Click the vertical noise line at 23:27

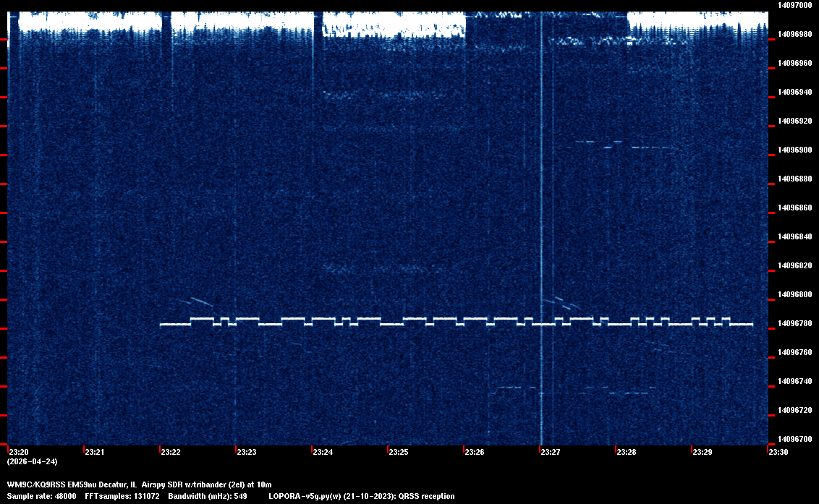coord(541,228)
